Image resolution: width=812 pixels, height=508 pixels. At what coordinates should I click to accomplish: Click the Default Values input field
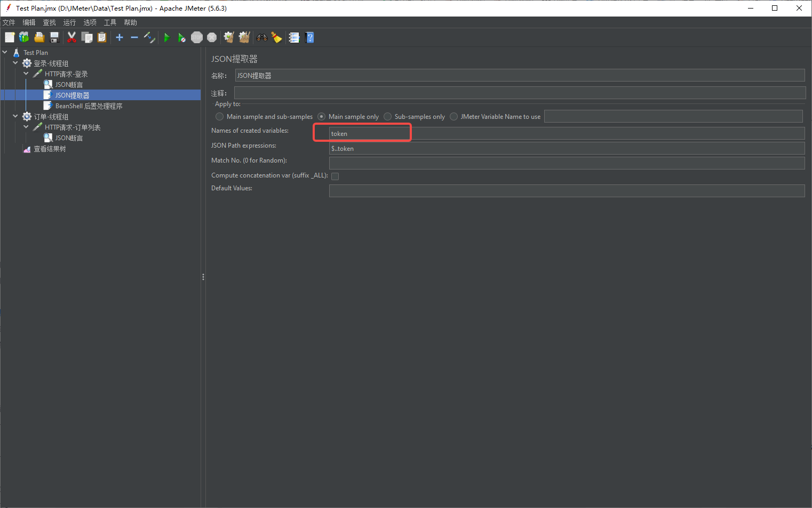point(567,191)
